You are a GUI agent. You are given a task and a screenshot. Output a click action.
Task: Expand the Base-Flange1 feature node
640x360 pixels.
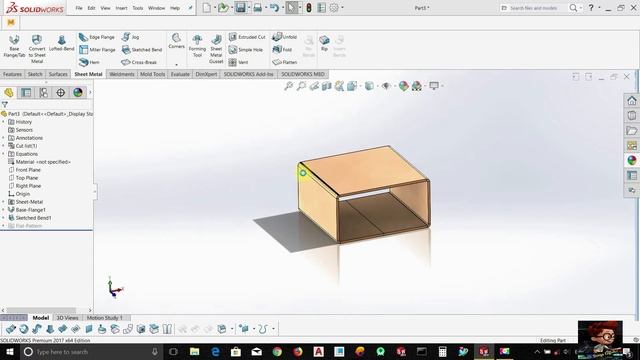tap(4, 210)
